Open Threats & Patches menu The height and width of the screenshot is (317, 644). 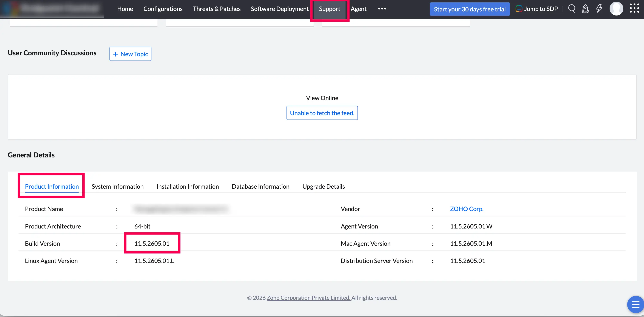(x=217, y=9)
